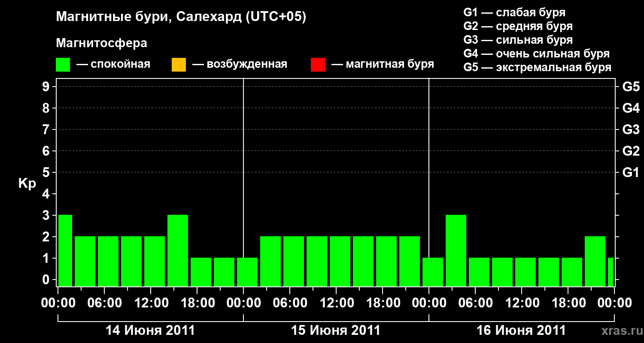The image size is (644, 343).
Task: Click the 'G1' tick label on right axis
Action: 631,172
